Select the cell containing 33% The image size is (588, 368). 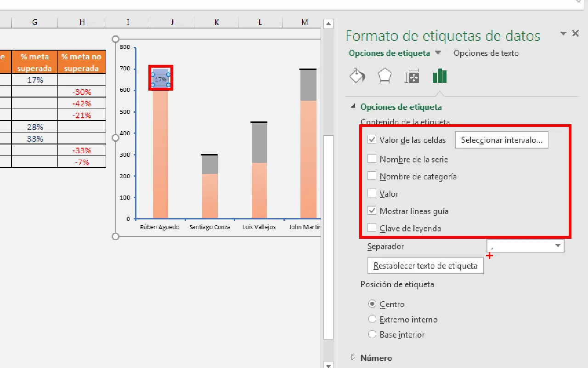(35, 139)
